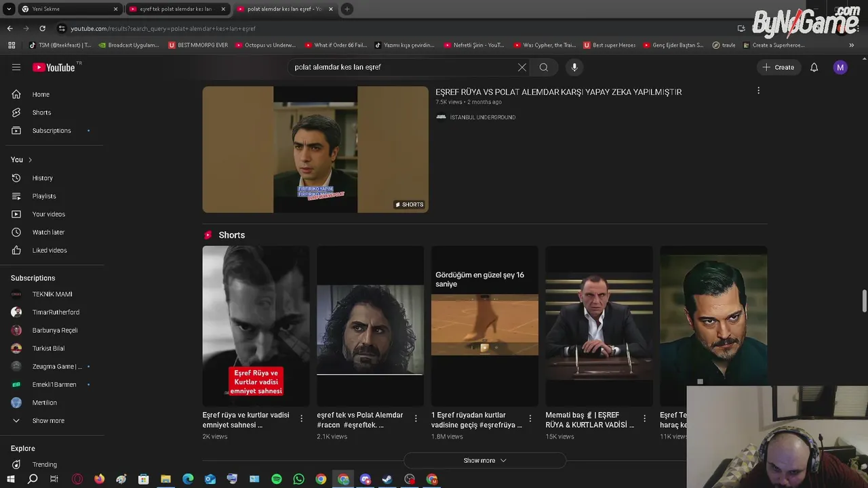Open the 'What if Order 66 Fail' bookmark

pyautogui.click(x=336, y=45)
